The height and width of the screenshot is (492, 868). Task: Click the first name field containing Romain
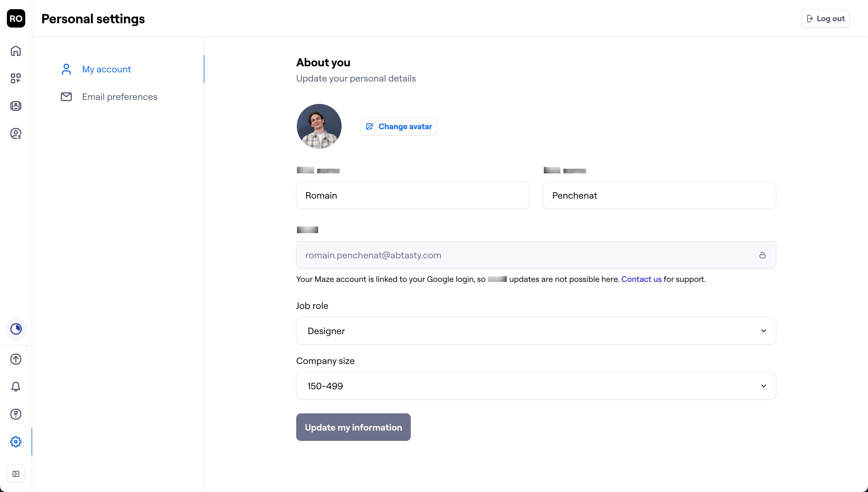click(412, 195)
